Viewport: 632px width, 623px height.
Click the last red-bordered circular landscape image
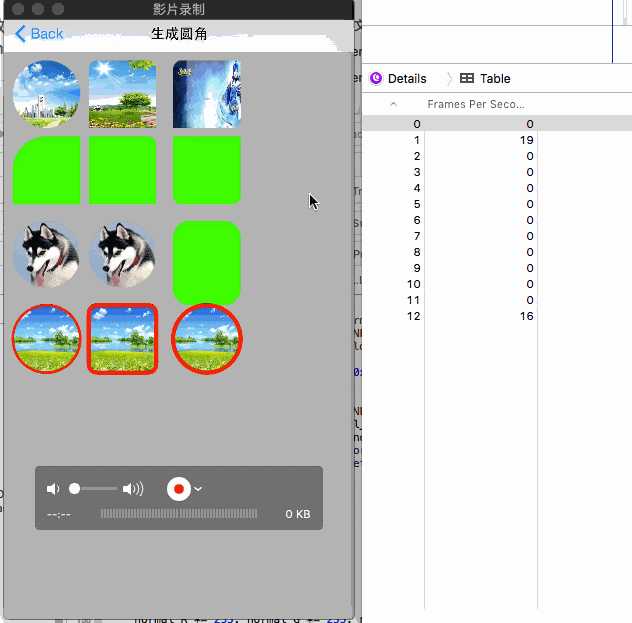tap(207, 339)
